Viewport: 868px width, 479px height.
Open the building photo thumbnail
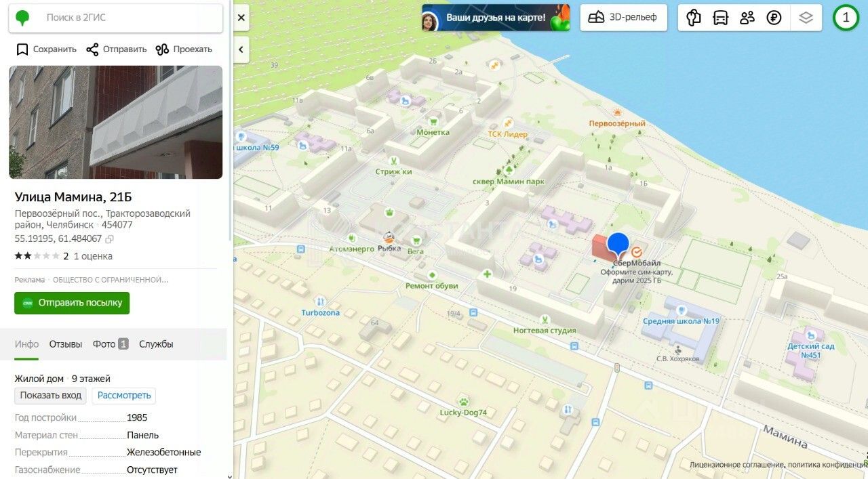[116, 122]
